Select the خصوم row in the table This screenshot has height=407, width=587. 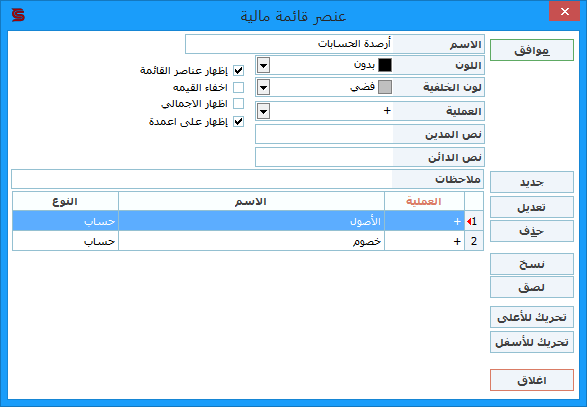[248, 241]
